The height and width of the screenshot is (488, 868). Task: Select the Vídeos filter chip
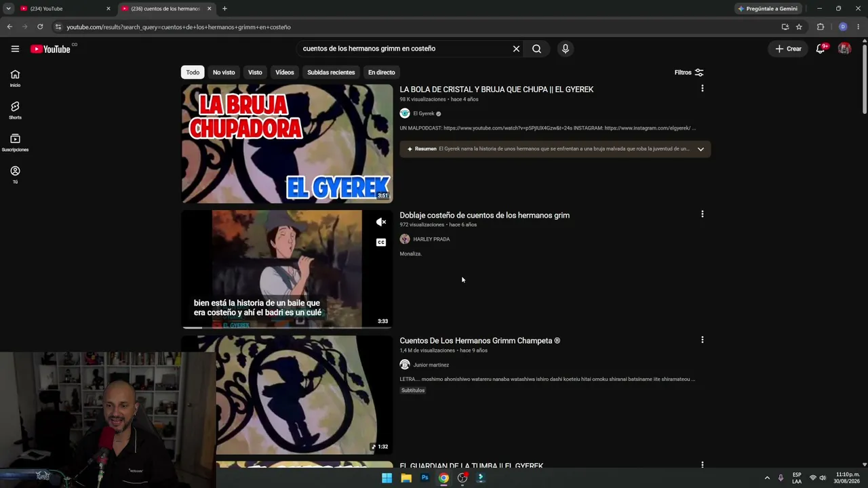(285, 73)
